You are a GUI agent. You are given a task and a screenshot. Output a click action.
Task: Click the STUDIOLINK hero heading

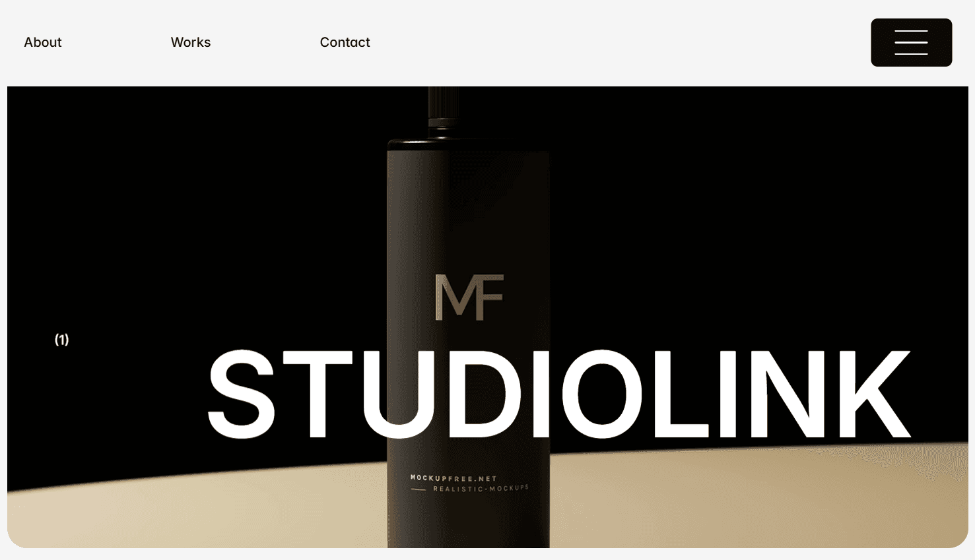pyautogui.click(x=560, y=394)
